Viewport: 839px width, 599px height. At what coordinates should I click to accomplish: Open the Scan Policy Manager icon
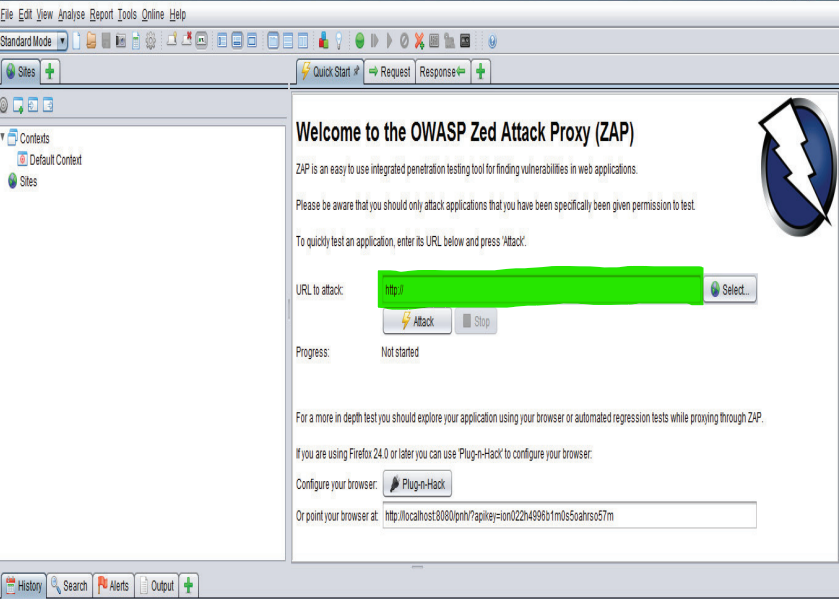(434, 41)
